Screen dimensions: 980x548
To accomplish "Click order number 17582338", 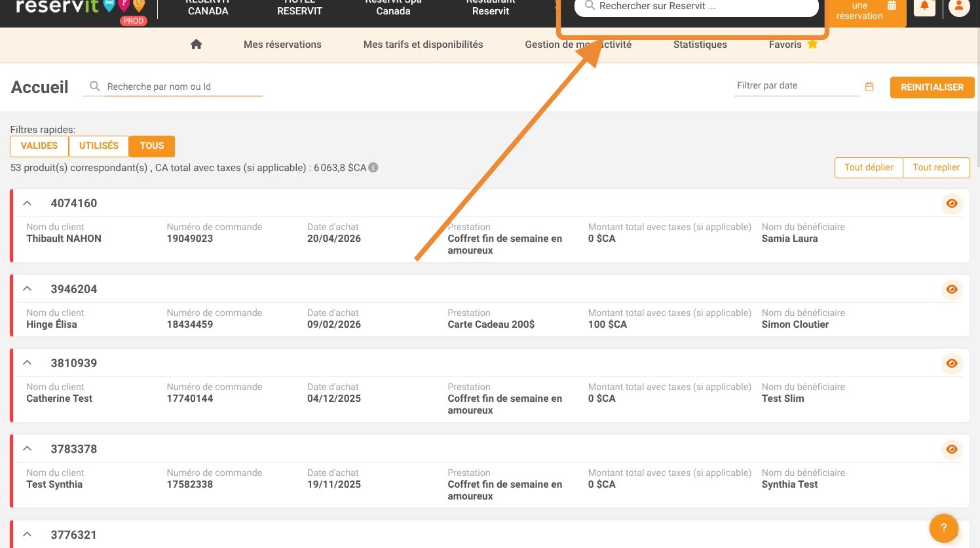I will [x=190, y=484].
